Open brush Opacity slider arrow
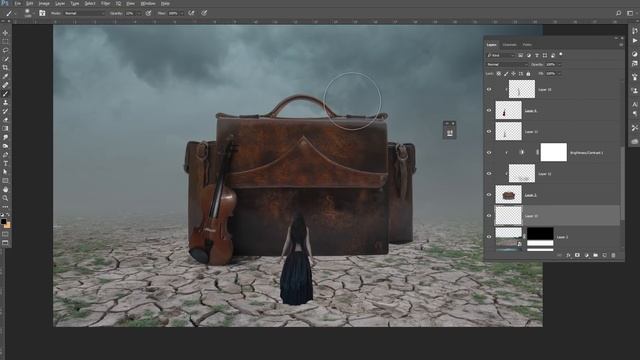 click(x=139, y=13)
